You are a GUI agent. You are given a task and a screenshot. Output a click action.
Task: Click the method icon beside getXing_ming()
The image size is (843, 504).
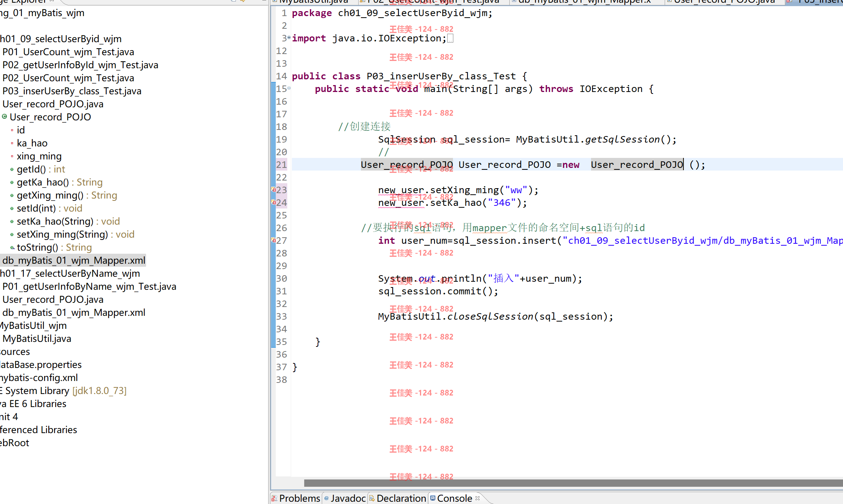12,195
